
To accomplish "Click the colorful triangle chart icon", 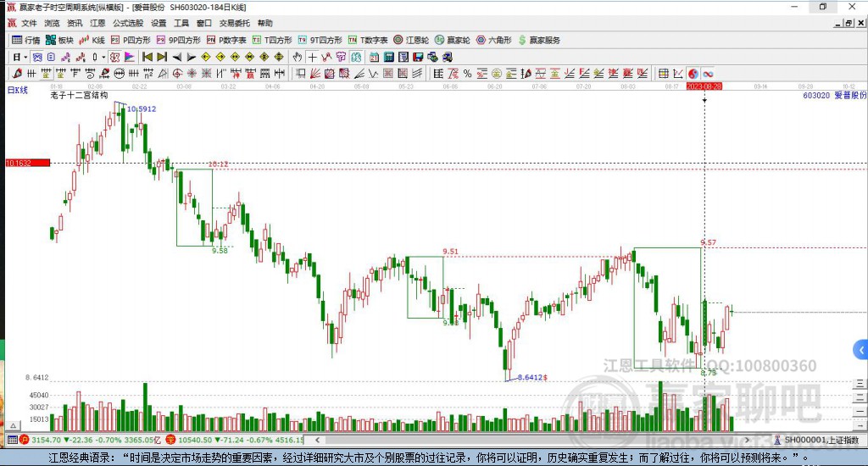I will (x=130, y=57).
